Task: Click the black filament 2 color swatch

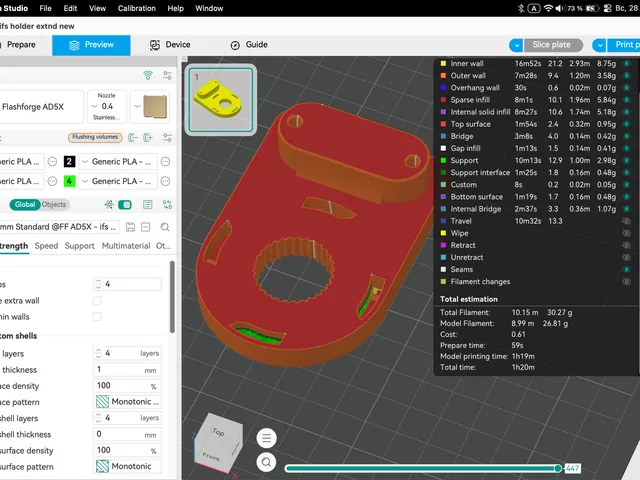Action: tap(69, 162)
